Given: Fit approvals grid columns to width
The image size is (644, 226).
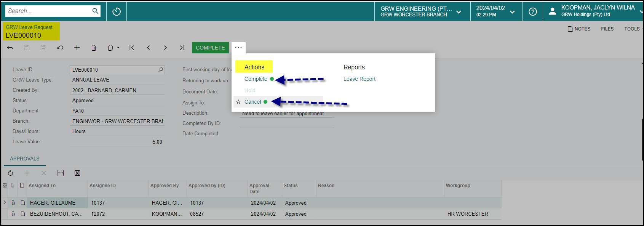Looking at the screenshot, I should [61, 173].
